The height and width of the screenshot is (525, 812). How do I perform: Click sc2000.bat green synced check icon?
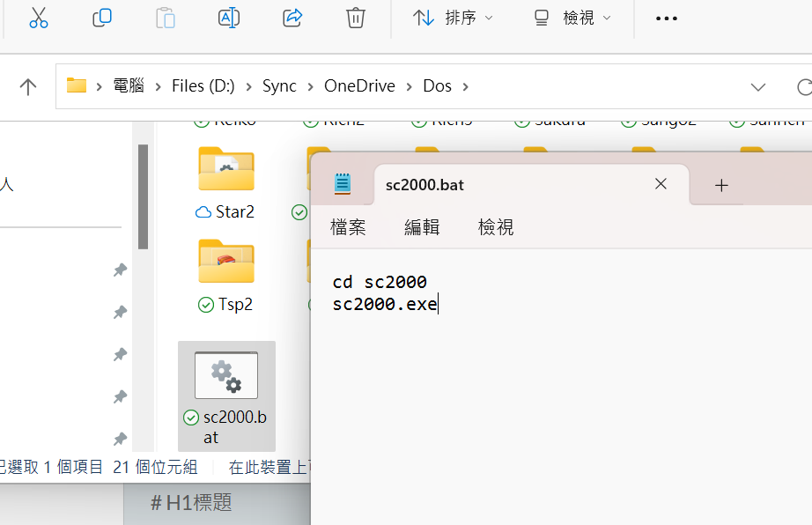(191, 418)
